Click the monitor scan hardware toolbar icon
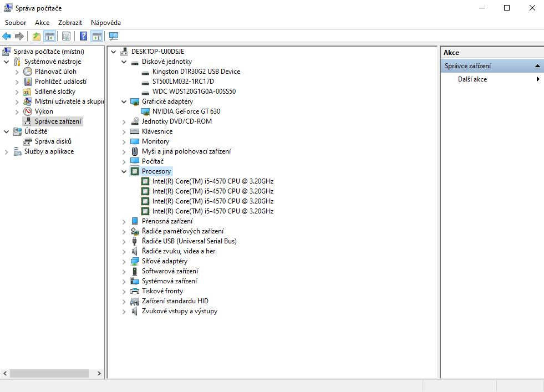This screenshot has width=544, height=392. pos(114,36)
